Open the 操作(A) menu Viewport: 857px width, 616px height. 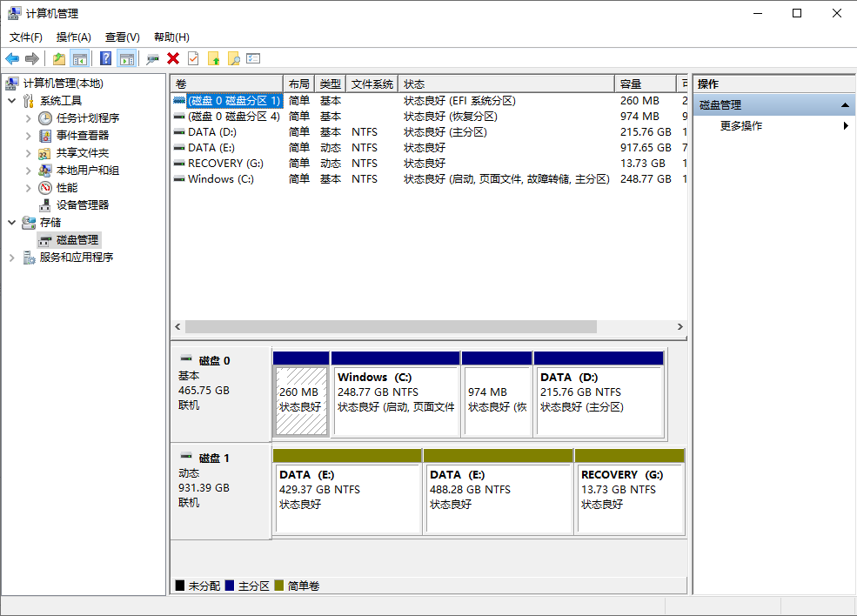[73, 37]
